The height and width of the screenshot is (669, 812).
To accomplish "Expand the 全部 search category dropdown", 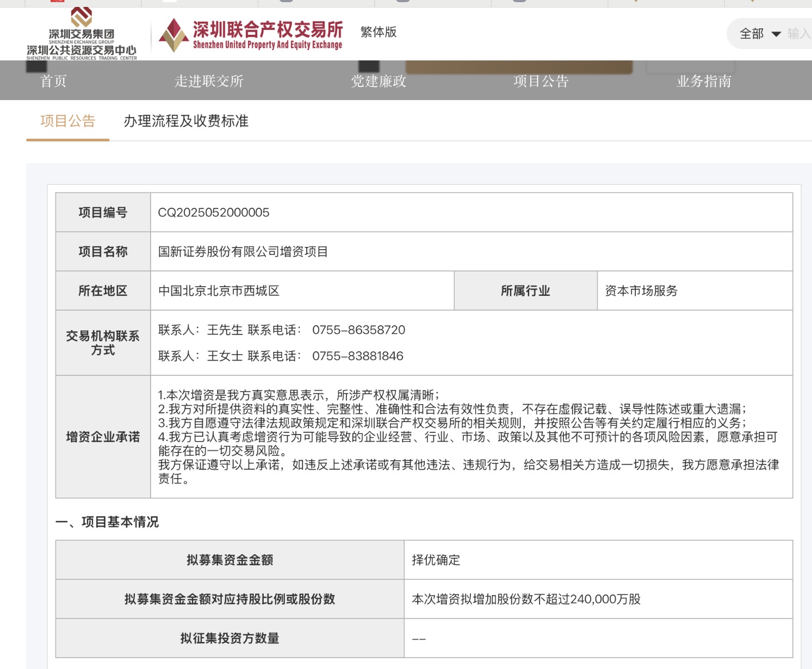I will tap(760, 34).
